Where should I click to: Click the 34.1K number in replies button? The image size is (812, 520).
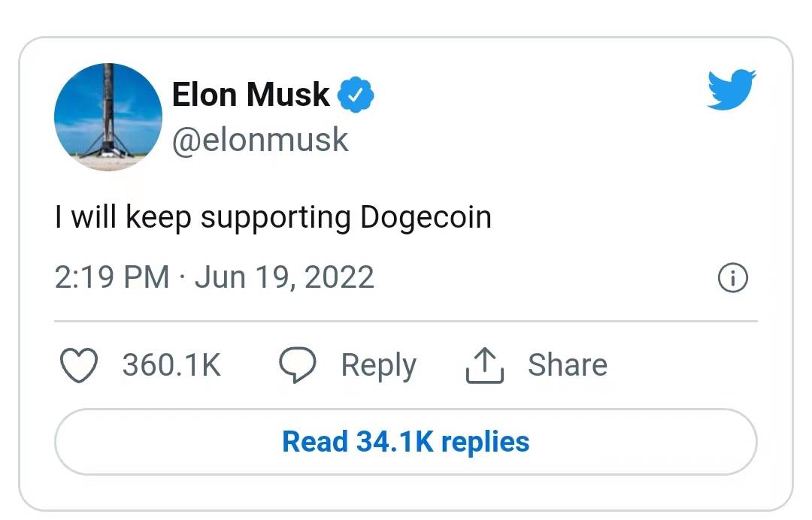(x=395, y=442)
